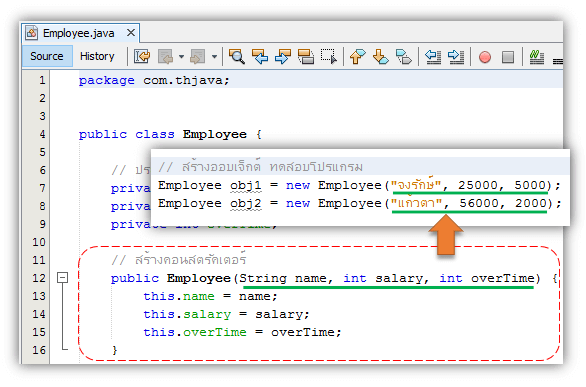Click Previous Bookmark up-arrow icon
Viewport: 586px width, 387px height.
358,57
